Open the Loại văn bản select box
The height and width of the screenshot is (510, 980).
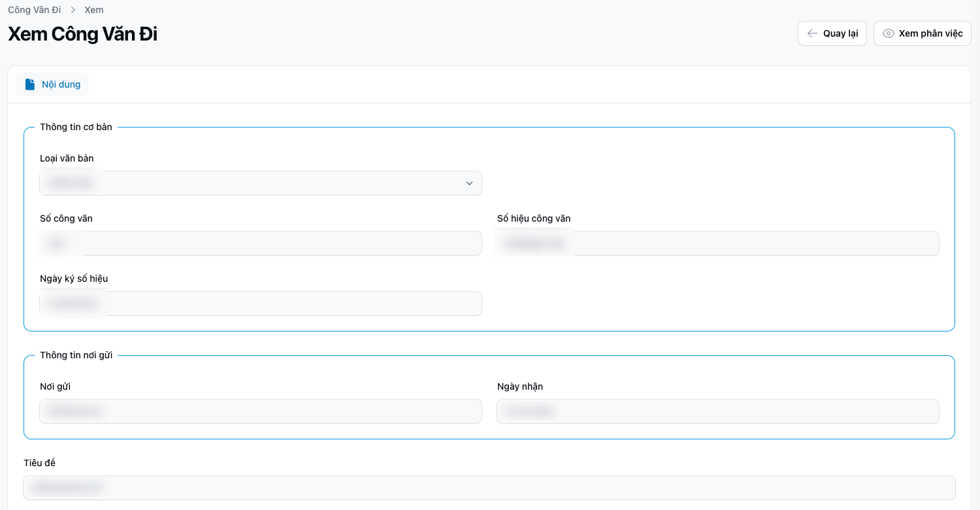[260, 183]
